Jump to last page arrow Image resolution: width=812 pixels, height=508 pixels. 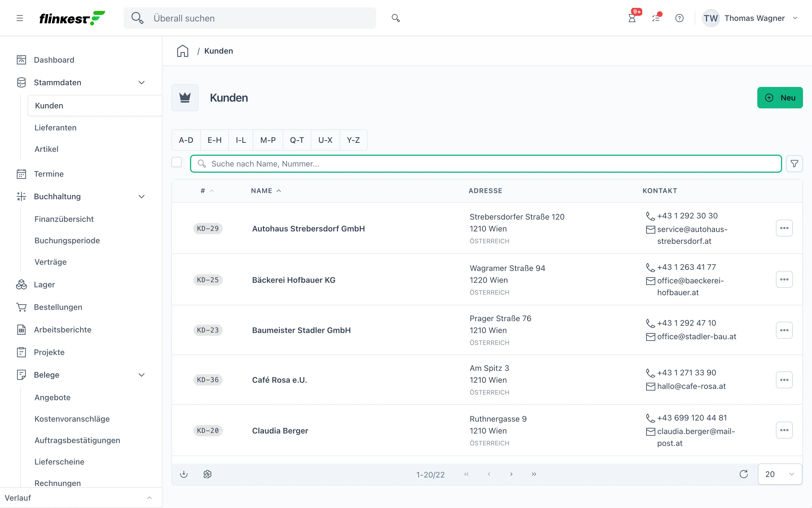tap(534, 474)
